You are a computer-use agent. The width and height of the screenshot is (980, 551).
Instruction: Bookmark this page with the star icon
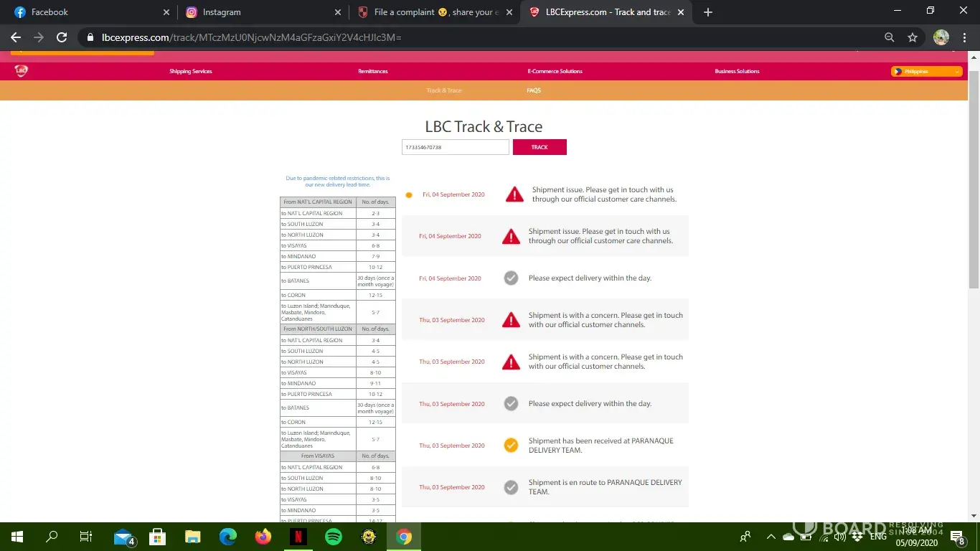pos(913,37)
